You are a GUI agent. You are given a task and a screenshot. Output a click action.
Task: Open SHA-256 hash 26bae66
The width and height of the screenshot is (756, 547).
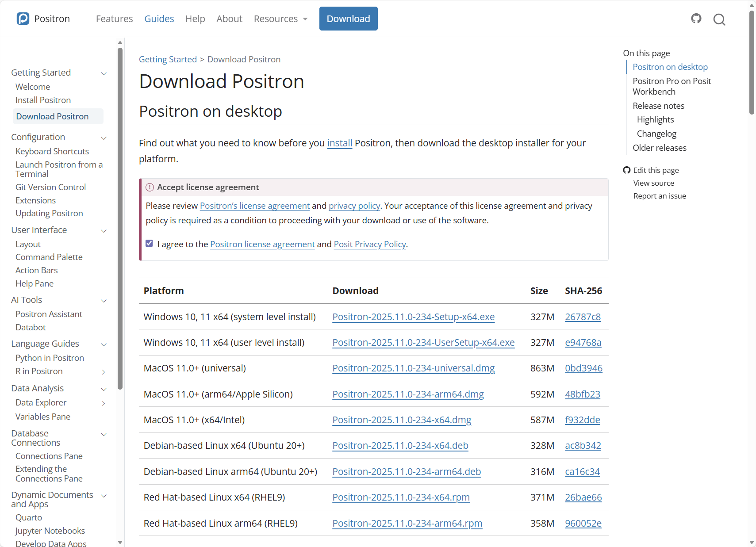click(583, 497)
